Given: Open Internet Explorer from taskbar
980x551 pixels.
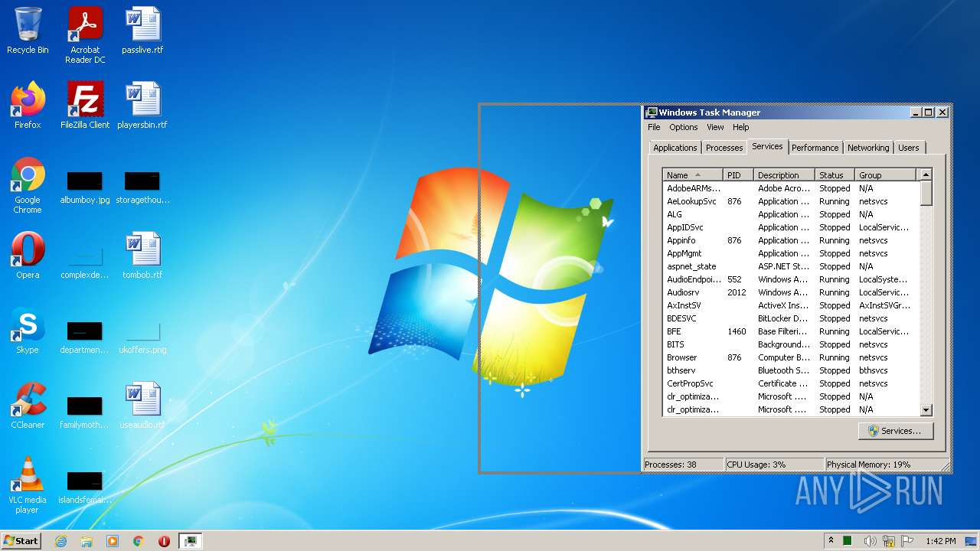Looking at the screenshot, I should 60,541.
